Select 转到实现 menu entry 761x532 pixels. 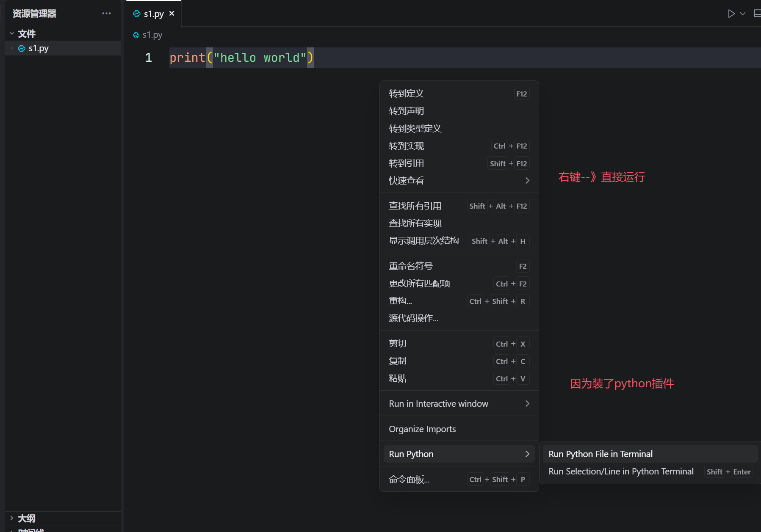point(459,146)
